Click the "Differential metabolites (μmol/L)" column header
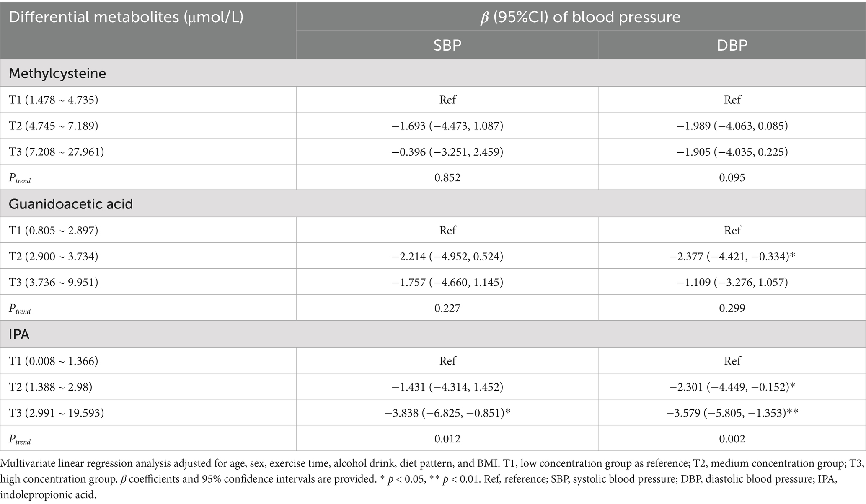This screenshot has height=504, width=866. (126, 18)
